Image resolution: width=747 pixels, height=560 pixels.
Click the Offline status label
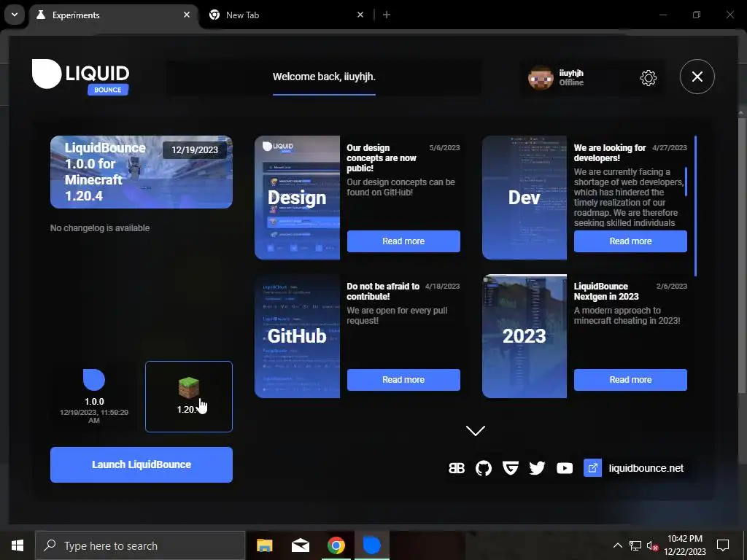[x=571, y=82]
